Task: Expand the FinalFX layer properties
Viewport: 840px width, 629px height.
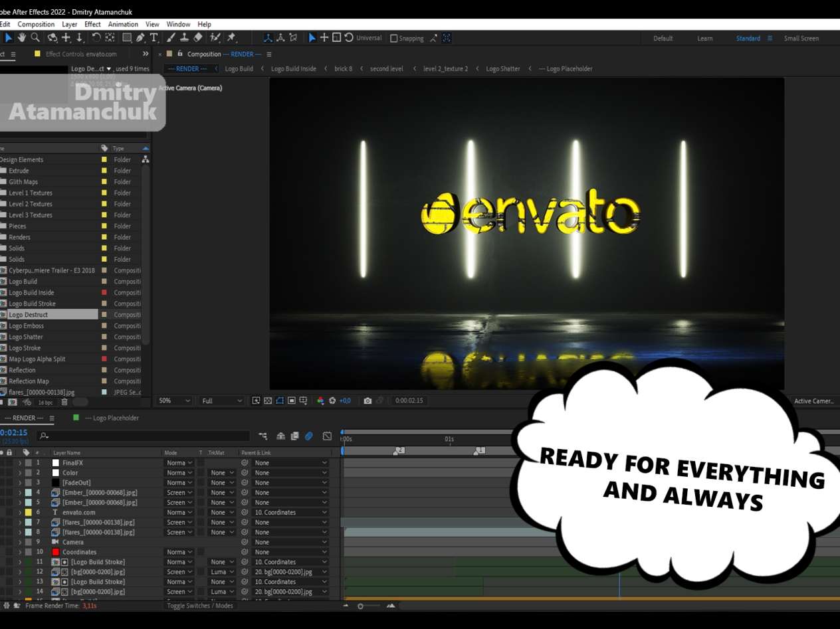Action: [20, 463]
